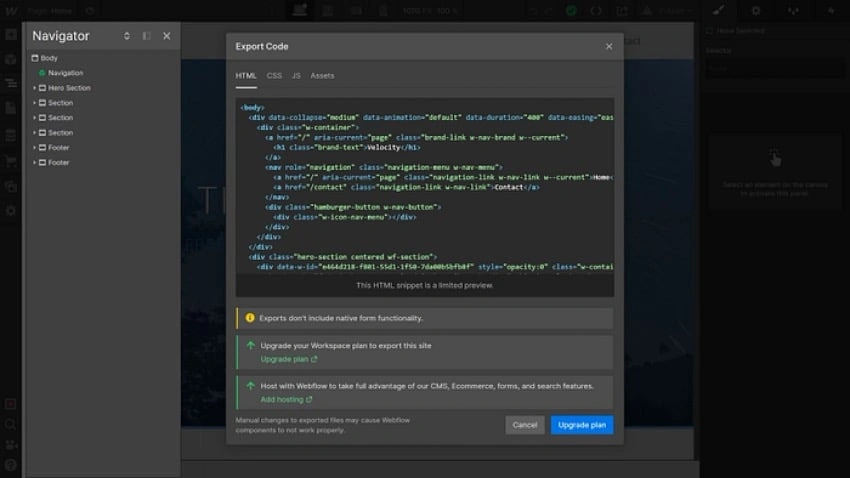The image size is (850, 478).
Task: Close the Navigator panel
Action: click(x=167, y=36)
